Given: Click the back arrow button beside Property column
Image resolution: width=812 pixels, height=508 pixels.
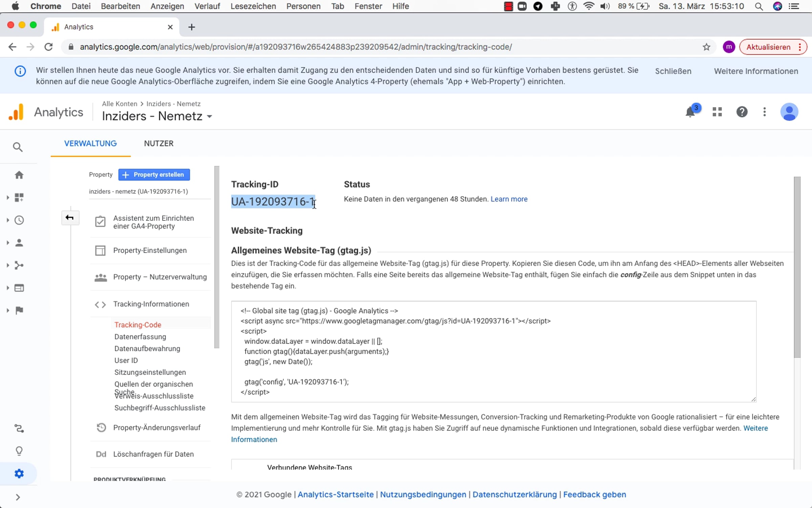Looking at the screenshot, I should click(x=70, y=217).
